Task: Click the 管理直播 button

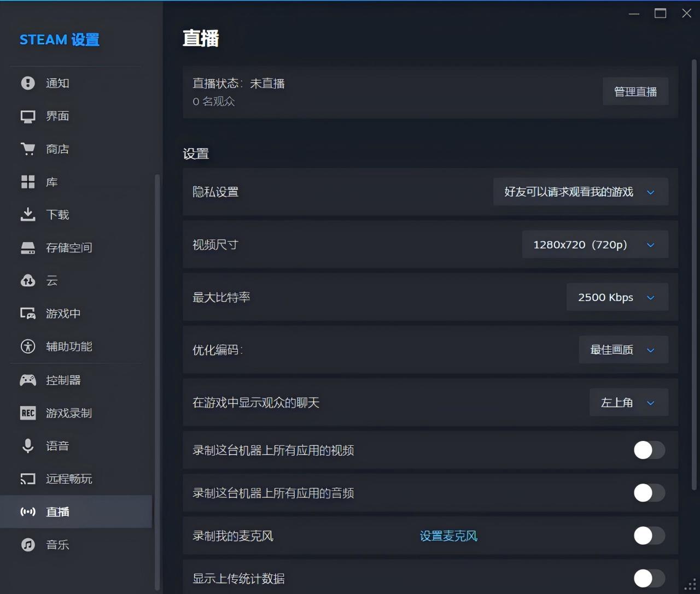Action: click(x=635, y=91)
